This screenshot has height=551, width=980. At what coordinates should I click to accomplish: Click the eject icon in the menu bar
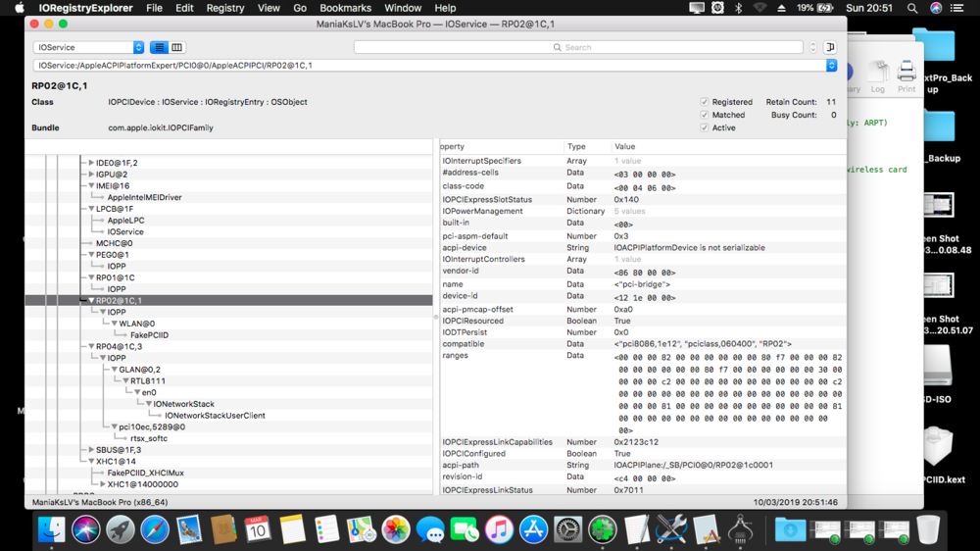tap(781, 8)
